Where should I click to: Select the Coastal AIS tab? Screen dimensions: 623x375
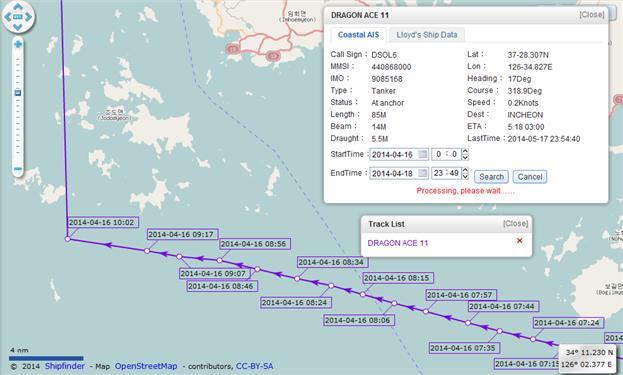coord(358,35)
